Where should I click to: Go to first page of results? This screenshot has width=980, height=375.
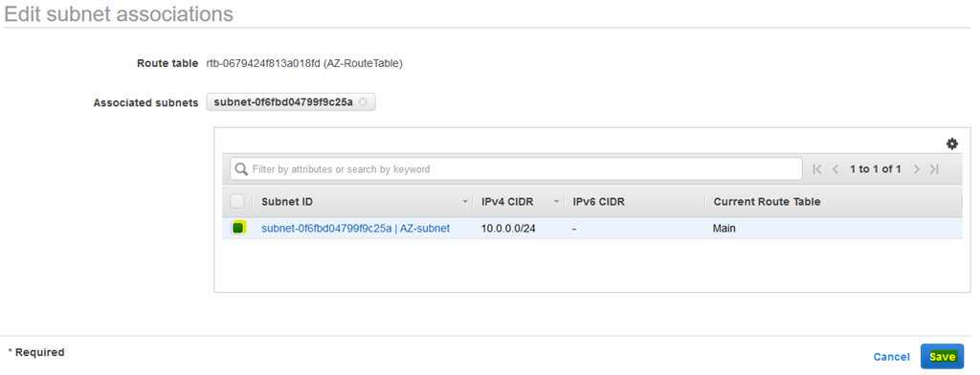[816, 168]
